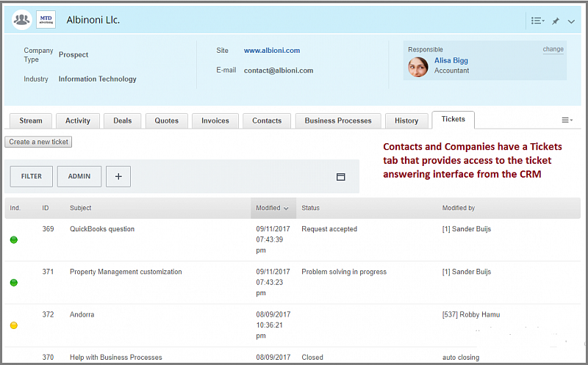Click the FILTER button
Viewport: 588px width, 365px height.
pyautogui.click(x=31, y=176)
